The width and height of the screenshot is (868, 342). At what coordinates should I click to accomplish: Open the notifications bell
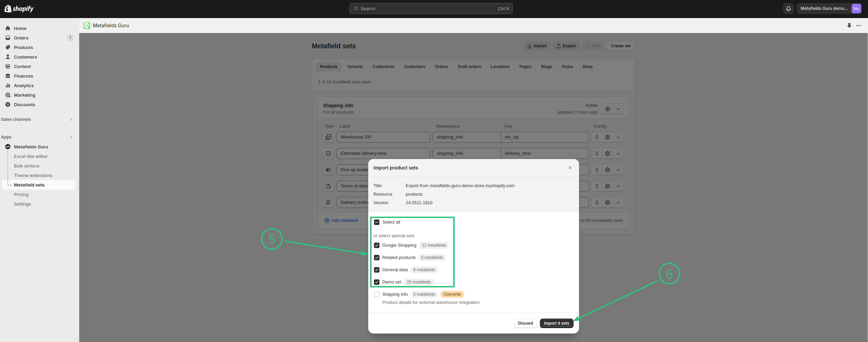coord(788,9)
